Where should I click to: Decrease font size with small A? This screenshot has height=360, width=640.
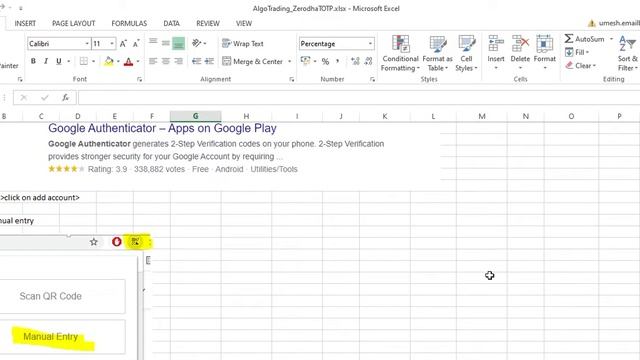click(x=136, y=43)
